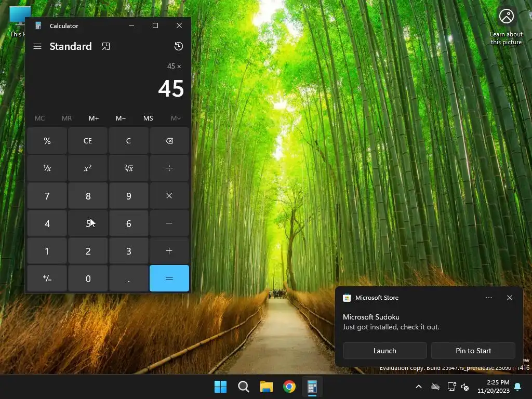Image resolution: width=532 pixels, height=399 pixels.
Task: Open the notification bell icon
Action: (518, 387)
